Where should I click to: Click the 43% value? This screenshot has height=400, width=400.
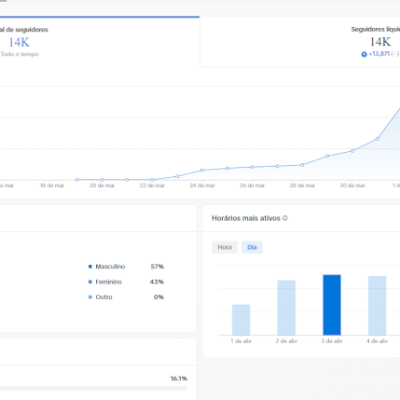[157, 282]
